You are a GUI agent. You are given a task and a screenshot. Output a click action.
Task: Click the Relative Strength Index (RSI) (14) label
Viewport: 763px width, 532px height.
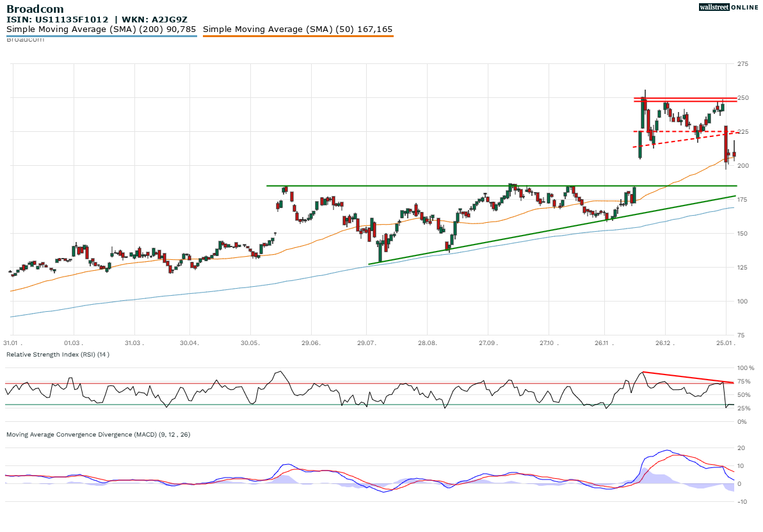(58, 354)
